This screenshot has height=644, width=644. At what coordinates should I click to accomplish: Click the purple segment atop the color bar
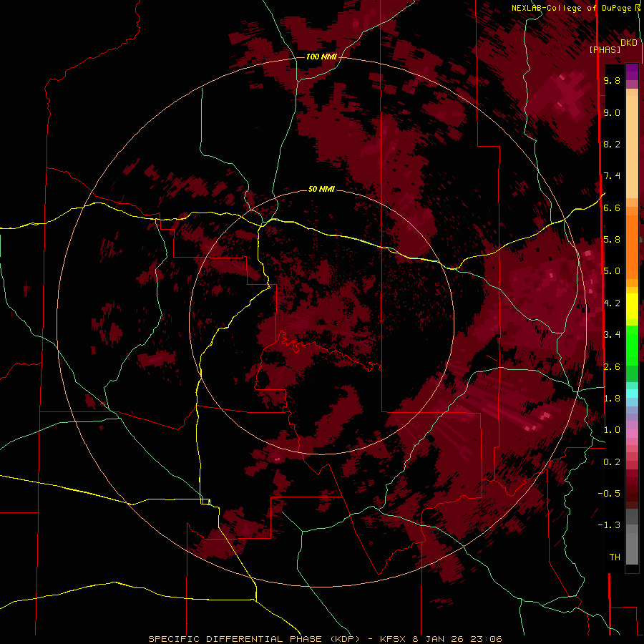pyautogui.click(x=632, y=72)
